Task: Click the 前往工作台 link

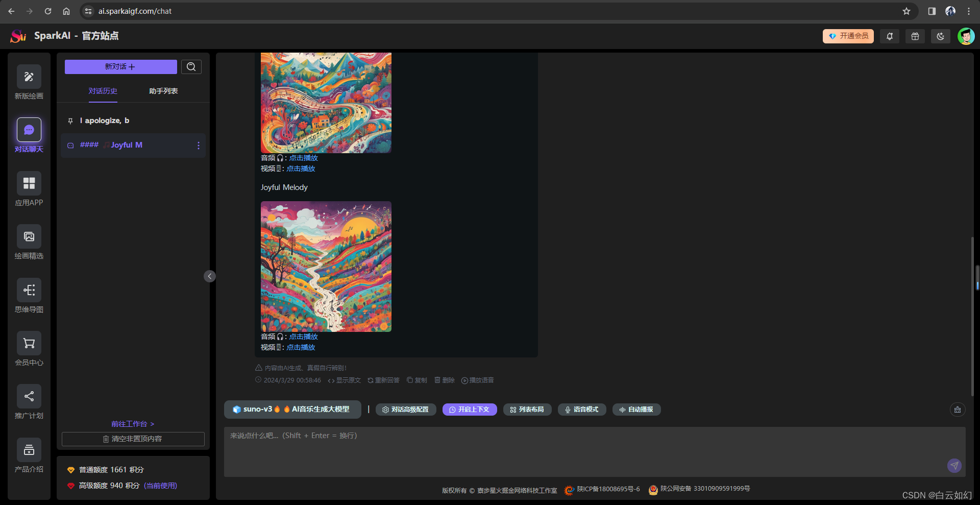Action: click(x=133, y=424)
